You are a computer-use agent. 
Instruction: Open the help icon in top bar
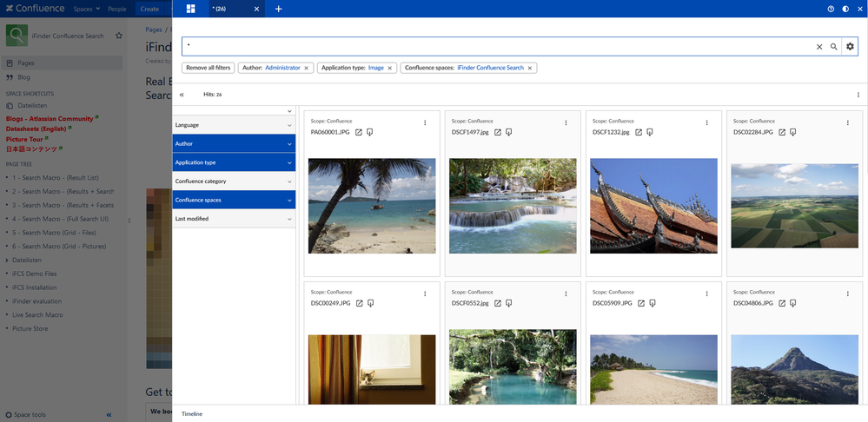point(831,9)
